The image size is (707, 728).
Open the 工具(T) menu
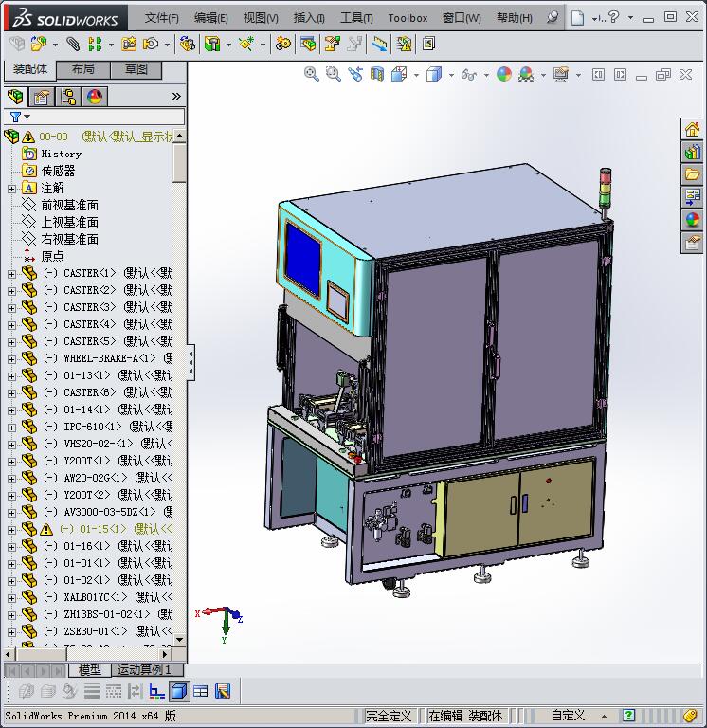356,18
